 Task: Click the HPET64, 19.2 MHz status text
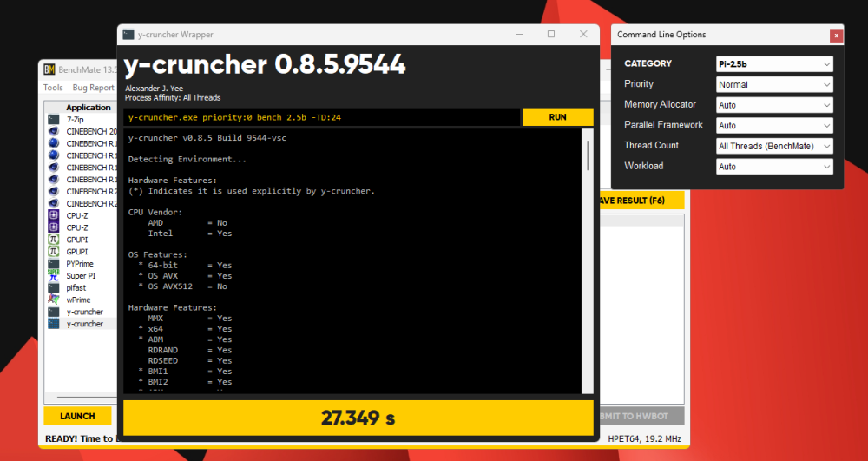(644, 439)
